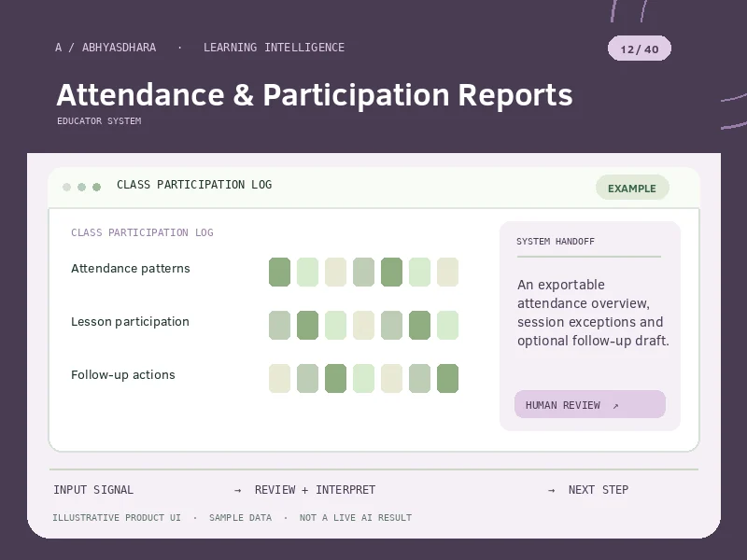Screen dimensions: 747x560
Task: Click the 'REVIEW + INTERPRET' footer label
Action: pyautogui.click(x=315, y=489)
